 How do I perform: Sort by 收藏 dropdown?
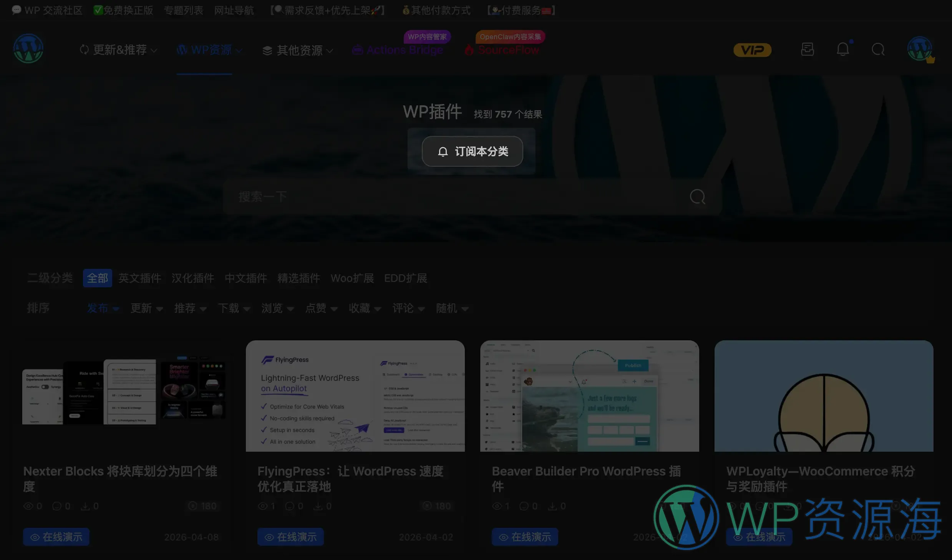pos(365,308)
